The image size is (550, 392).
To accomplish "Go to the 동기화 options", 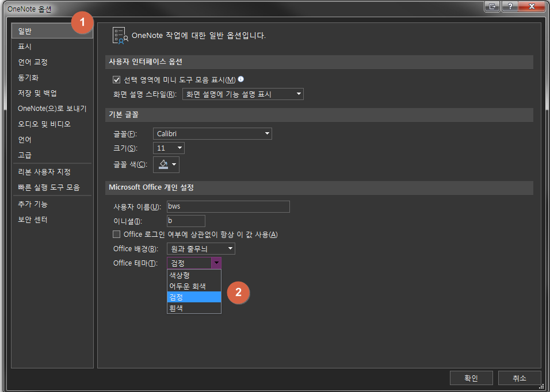I will [x=52, y=78].
